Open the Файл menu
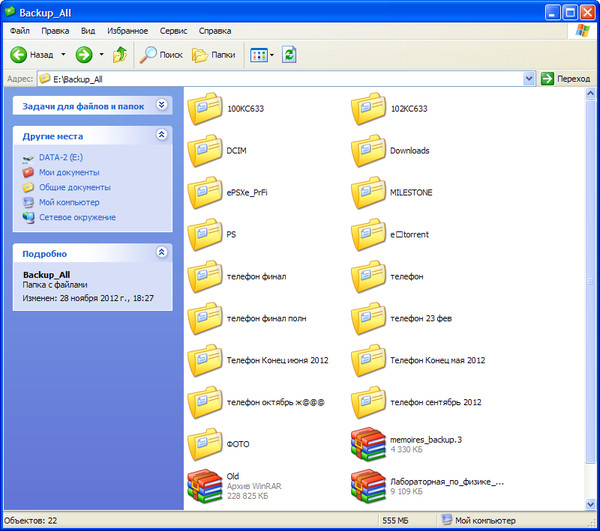Viewport: 600px width, 531px height. point(19,31)
